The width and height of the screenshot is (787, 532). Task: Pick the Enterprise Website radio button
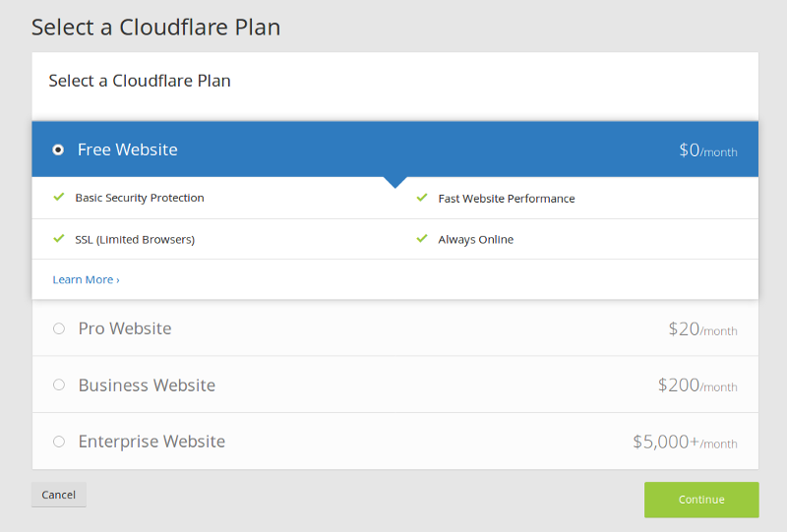click(x=59, y=442)
